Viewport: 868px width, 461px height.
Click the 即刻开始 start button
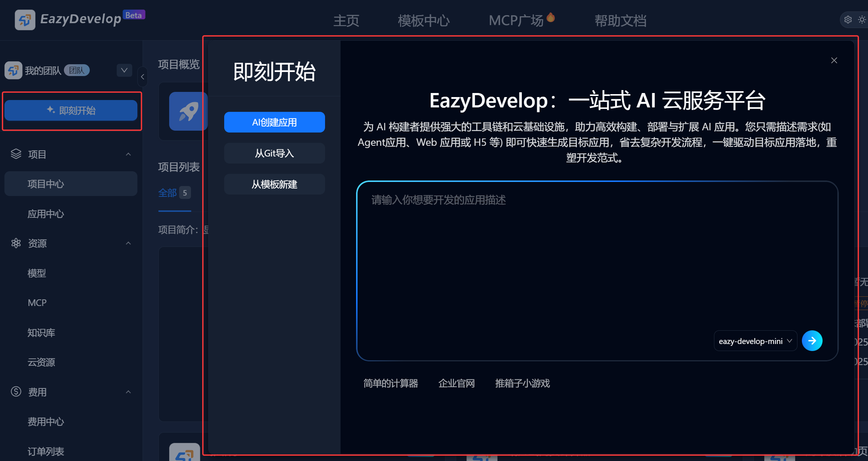71,110
